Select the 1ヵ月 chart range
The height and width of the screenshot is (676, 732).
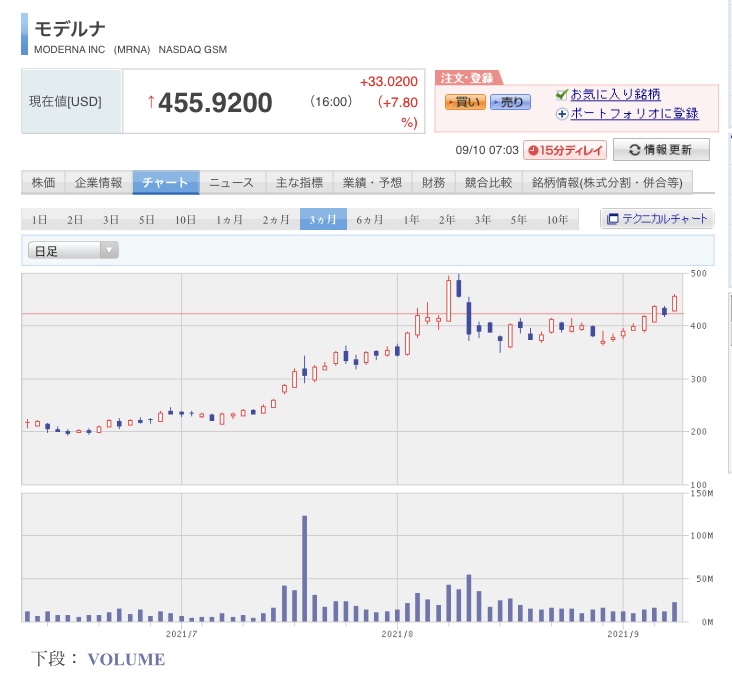(x=229, y=219)
